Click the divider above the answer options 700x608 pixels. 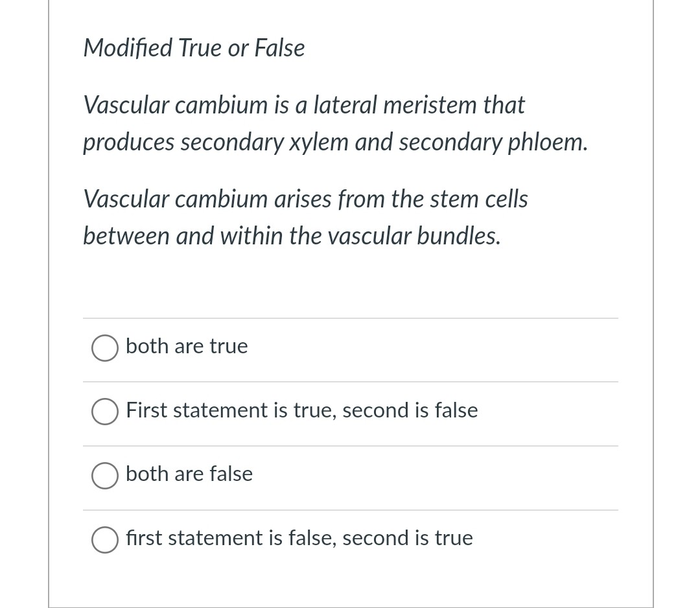[x=351, y=318]
